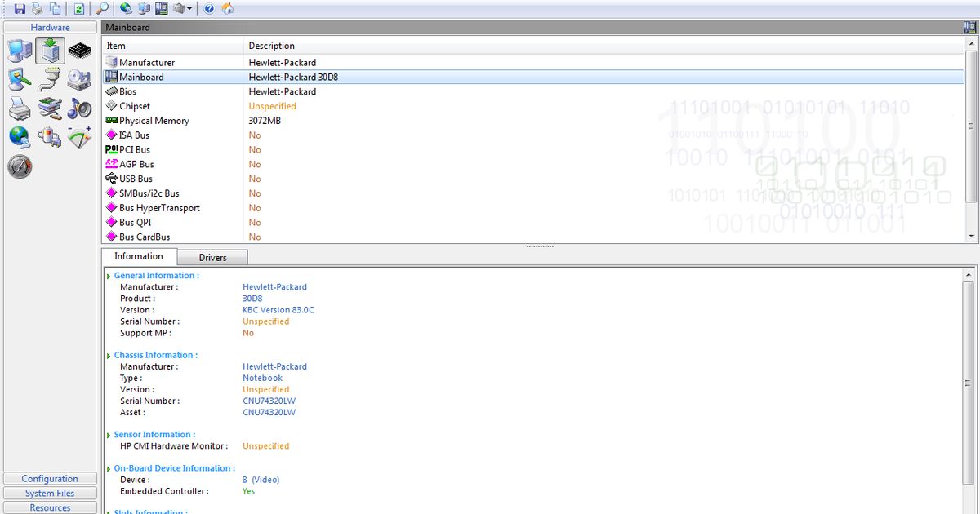Click the Refresh toolbar icon
The width and height of the screenshot is (980, 514).
tap(79, 8)
